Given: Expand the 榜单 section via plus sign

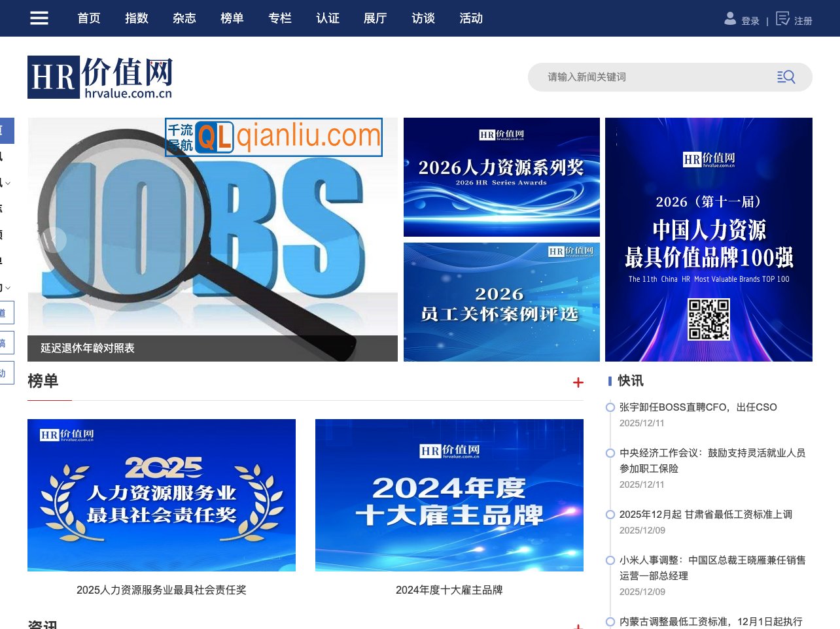Looking at the screenshot, I should pos(578,382).
